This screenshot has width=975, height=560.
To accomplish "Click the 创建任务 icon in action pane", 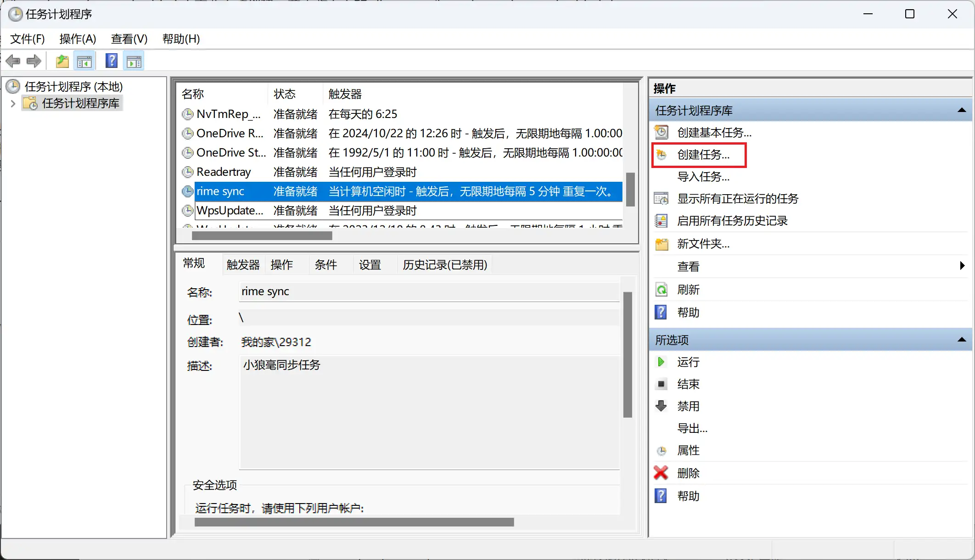I will tap(661, 155).
